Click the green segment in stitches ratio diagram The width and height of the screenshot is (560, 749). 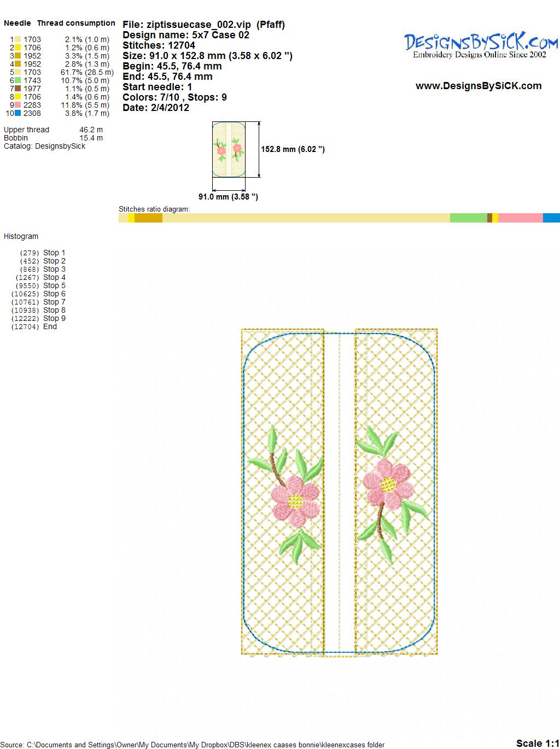point(468,218)
